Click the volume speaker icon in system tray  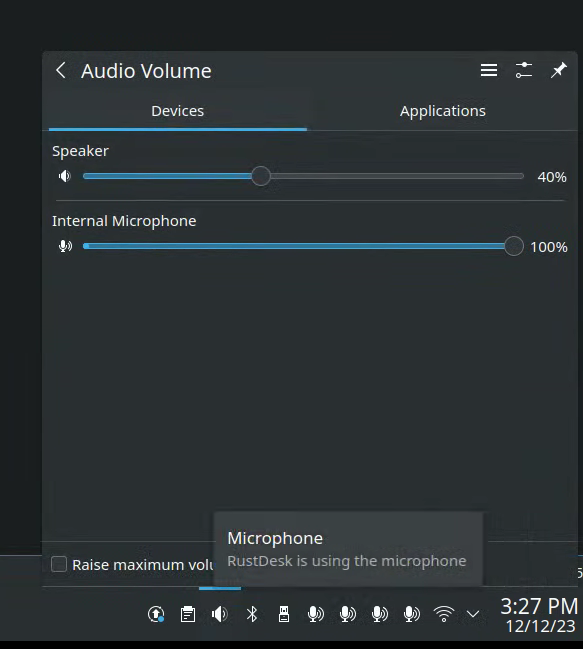tap(219, 614)
